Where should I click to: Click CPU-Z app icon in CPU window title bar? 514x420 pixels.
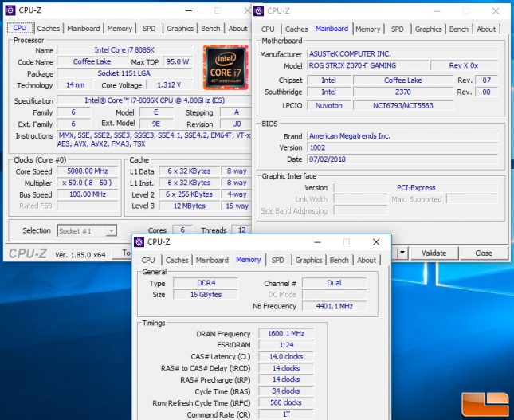10,10
